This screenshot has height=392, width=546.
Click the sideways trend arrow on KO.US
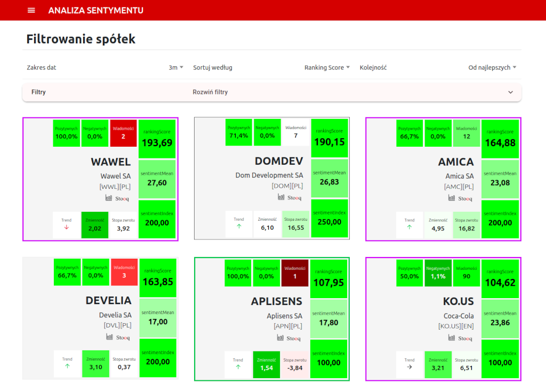(x=409, y=367)
